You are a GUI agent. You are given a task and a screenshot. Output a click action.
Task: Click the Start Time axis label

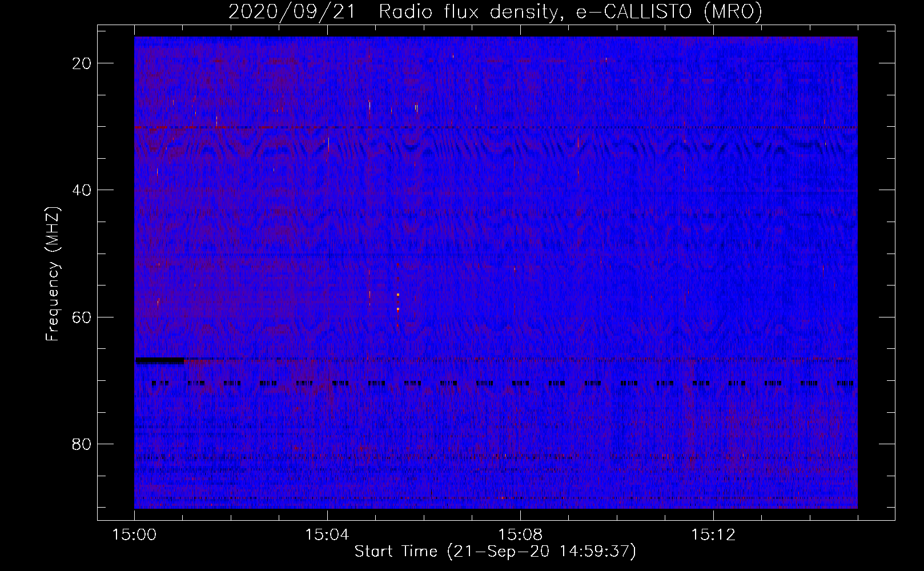point(495,552)
